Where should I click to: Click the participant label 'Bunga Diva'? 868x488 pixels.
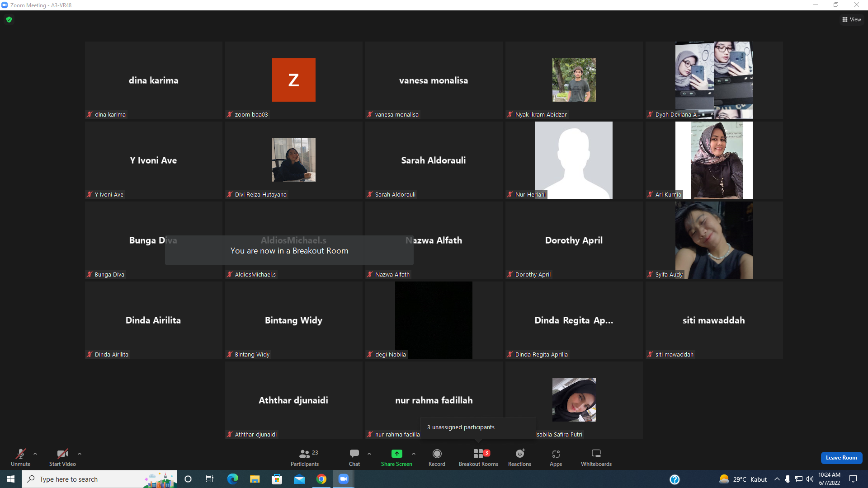[109, 275]
